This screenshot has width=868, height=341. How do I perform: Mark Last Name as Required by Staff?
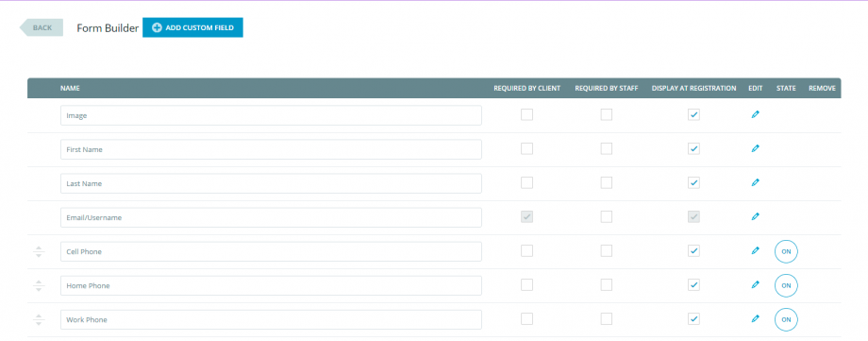click(x=607, y=182)
